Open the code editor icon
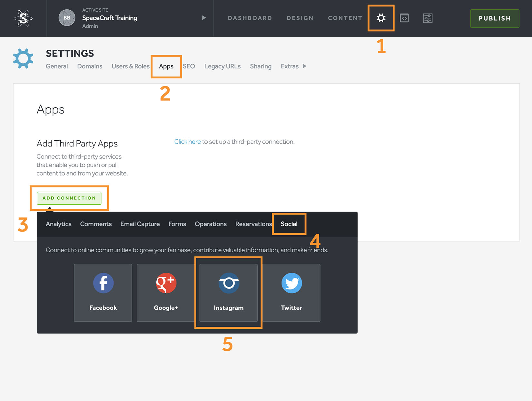The width and height of the screenshot is (532, 401). coord(404,18)
